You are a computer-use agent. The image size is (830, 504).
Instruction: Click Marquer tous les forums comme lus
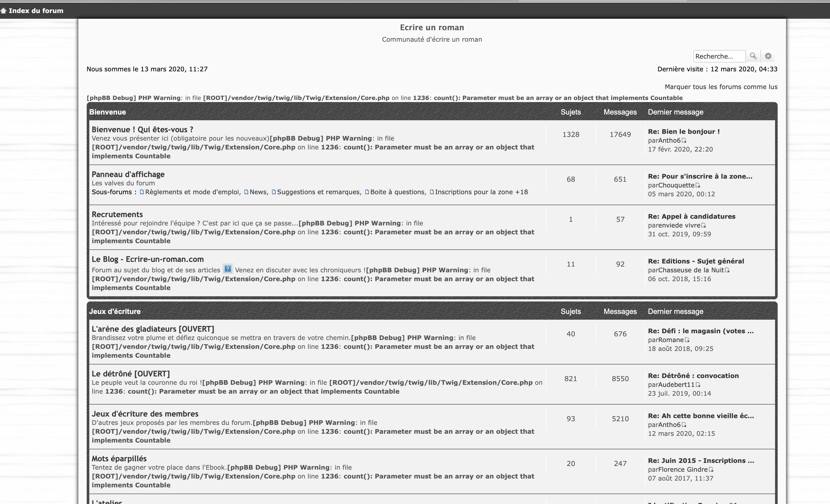tap(721, 87)
